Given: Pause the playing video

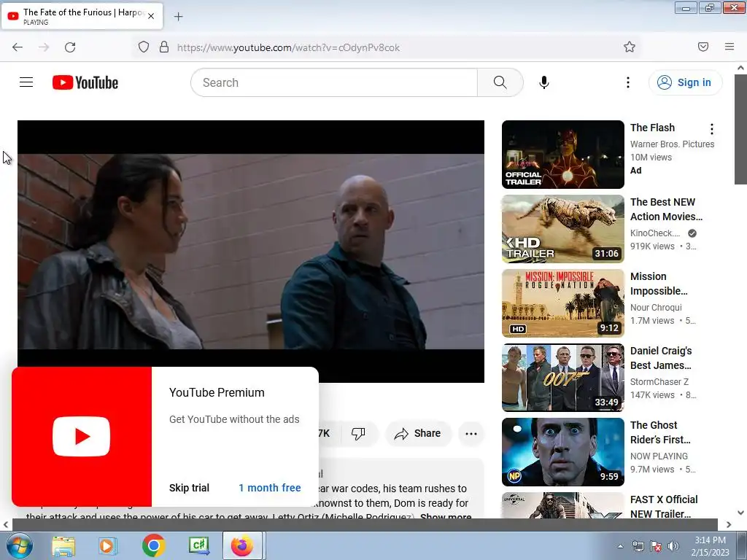Looking at the screenshot, I should 251,252.
